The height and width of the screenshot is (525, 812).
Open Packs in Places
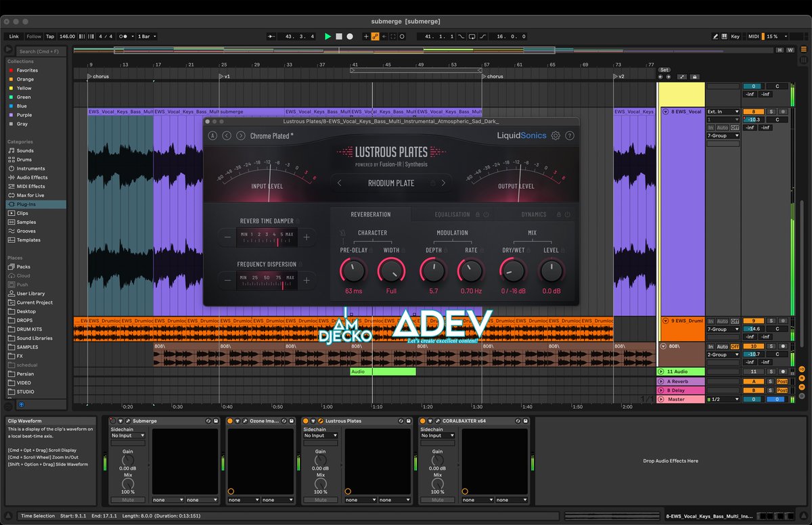tap(23, 267)
